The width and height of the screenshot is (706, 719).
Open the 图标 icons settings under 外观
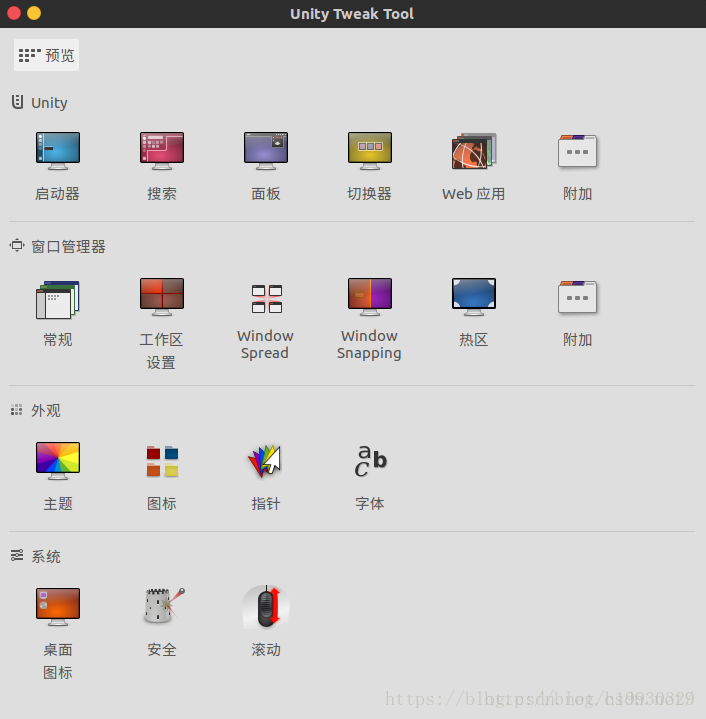162,461
